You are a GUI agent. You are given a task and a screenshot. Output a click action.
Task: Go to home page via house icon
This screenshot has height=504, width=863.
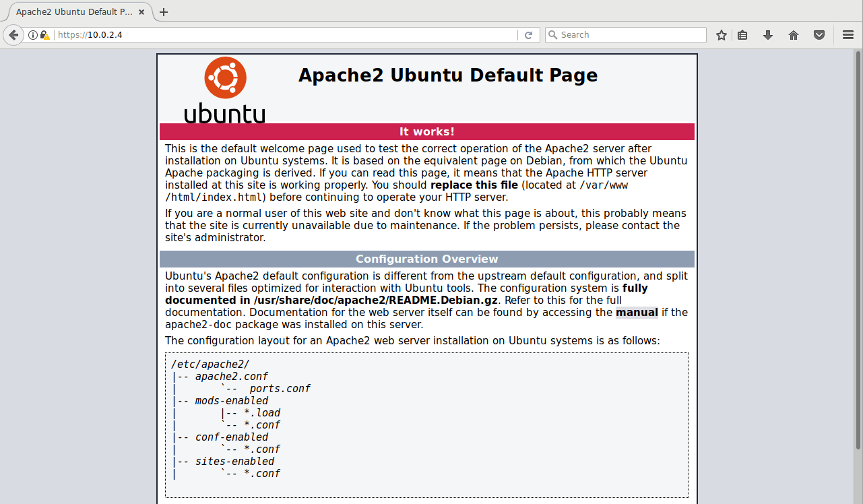pos(794,35)
